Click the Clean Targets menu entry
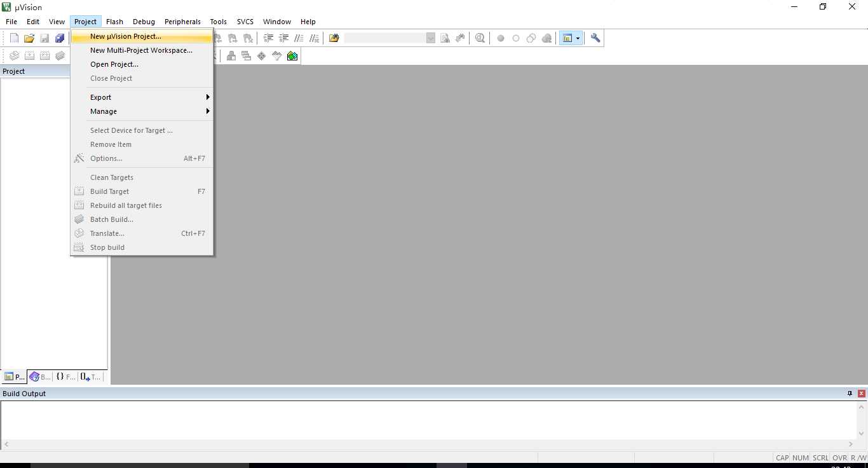868x468 pixels. tap(142, 177)
